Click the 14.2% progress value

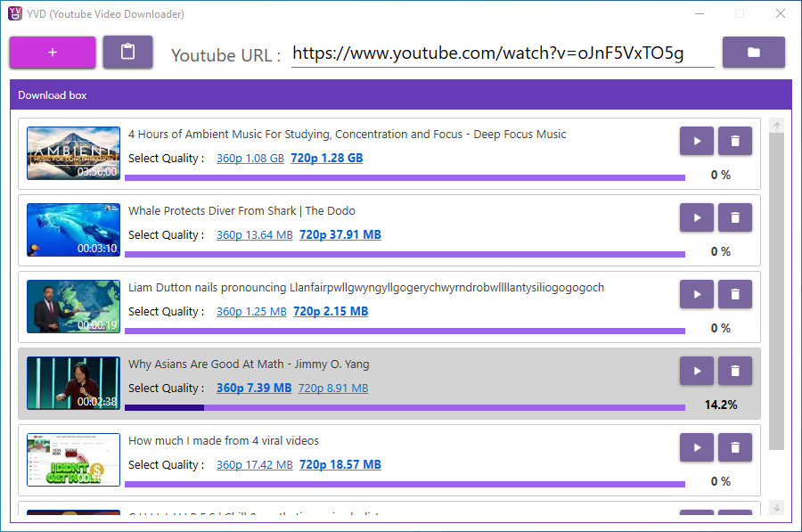pyautogui.click(x=721, y=405)
